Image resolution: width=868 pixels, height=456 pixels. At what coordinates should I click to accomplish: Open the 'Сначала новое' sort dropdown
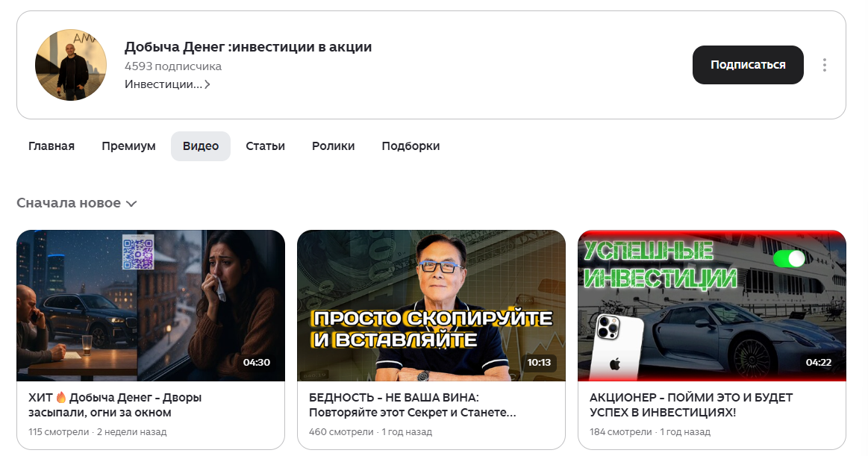click(76, 203)
